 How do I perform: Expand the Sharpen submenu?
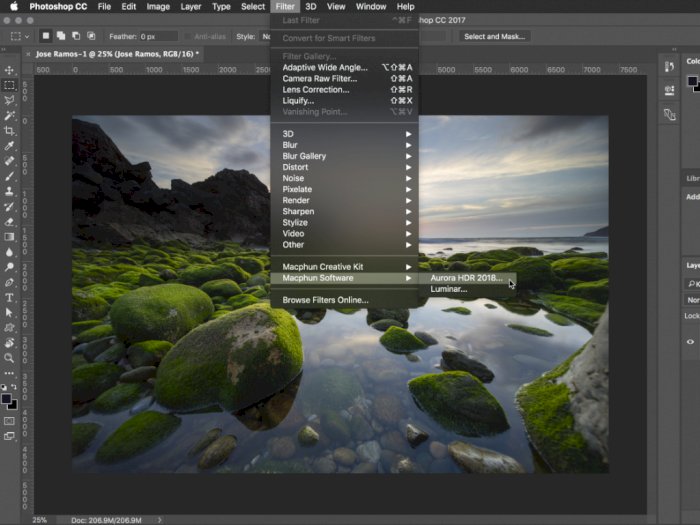pyautogui.click(x=344, y=212)
